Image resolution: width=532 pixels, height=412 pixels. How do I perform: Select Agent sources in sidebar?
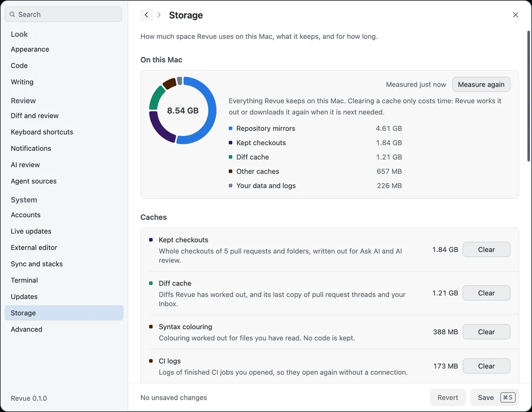[64, 181]
